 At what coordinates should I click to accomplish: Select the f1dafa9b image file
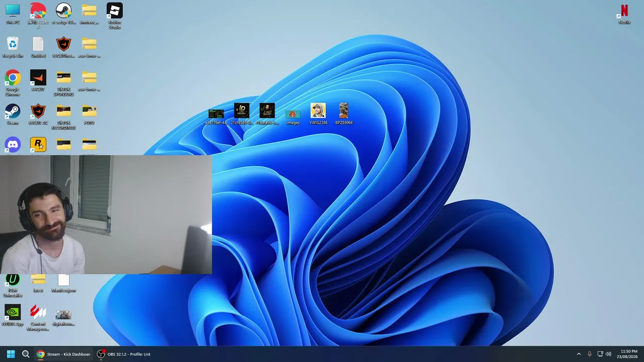pyautogui.click(x=267, y=114)
